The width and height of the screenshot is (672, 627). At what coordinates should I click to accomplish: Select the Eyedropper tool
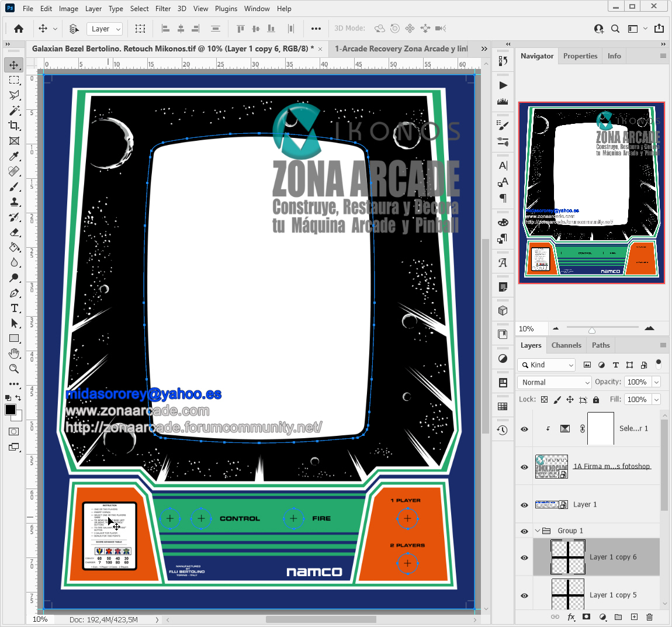pos(14,156)
